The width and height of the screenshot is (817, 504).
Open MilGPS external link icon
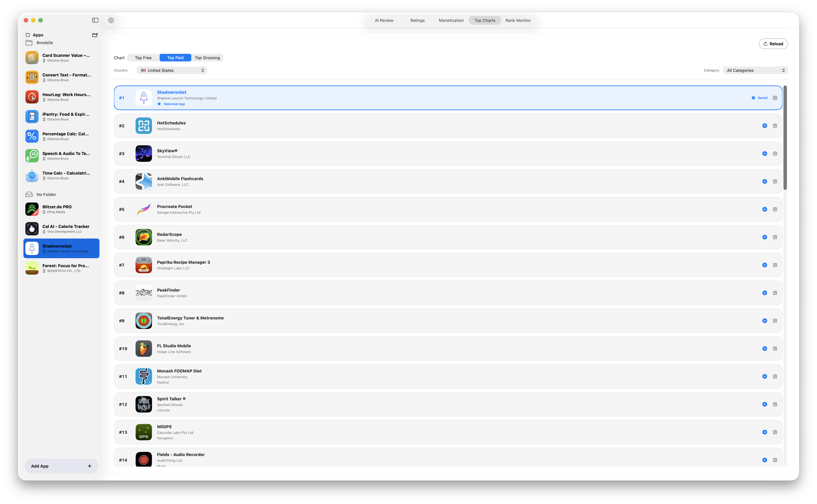[x=775, y=432]
